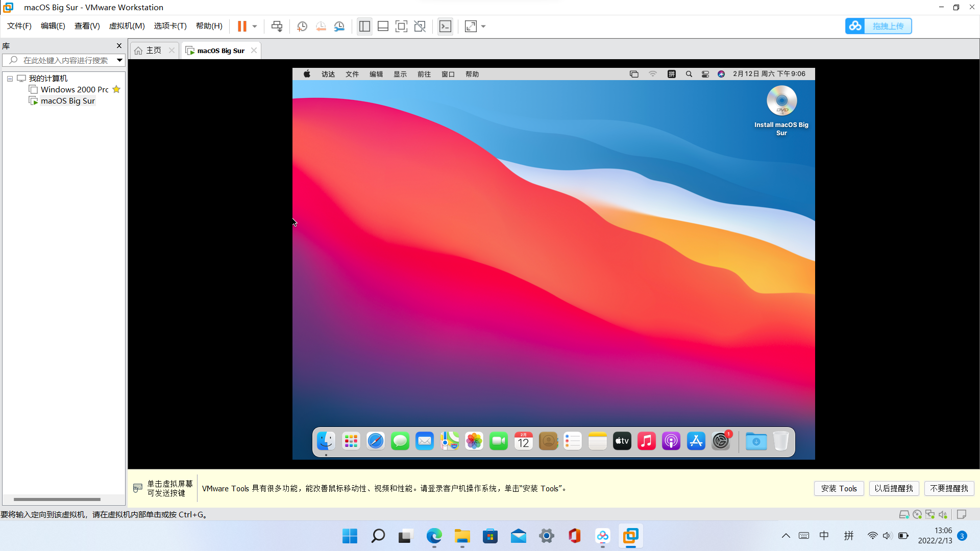Toggle Unity mode button

(420, 26)
